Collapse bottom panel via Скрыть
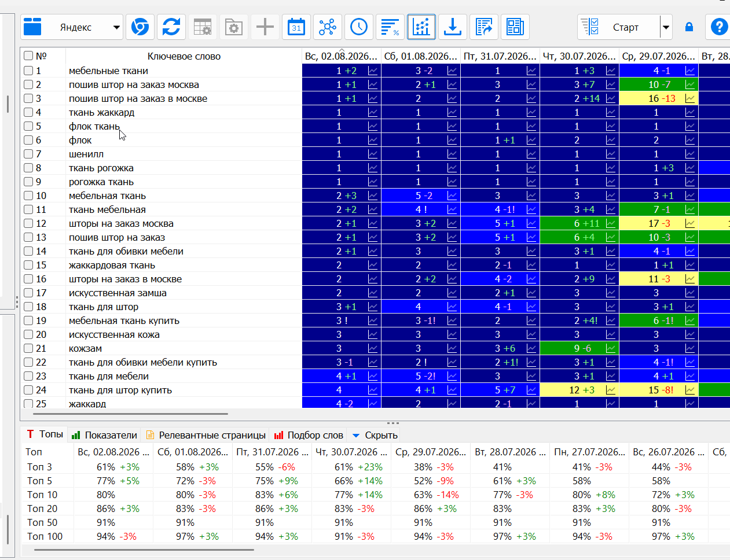 375,435
